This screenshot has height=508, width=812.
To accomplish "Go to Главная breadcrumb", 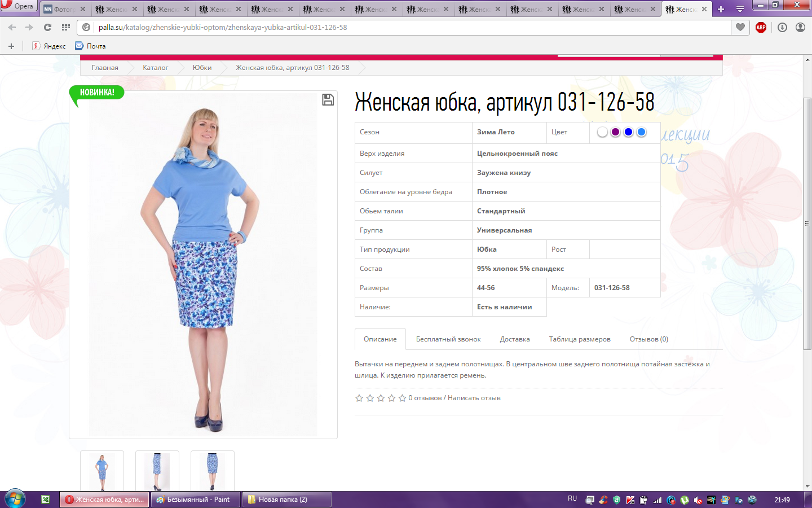I will [105, 68].
